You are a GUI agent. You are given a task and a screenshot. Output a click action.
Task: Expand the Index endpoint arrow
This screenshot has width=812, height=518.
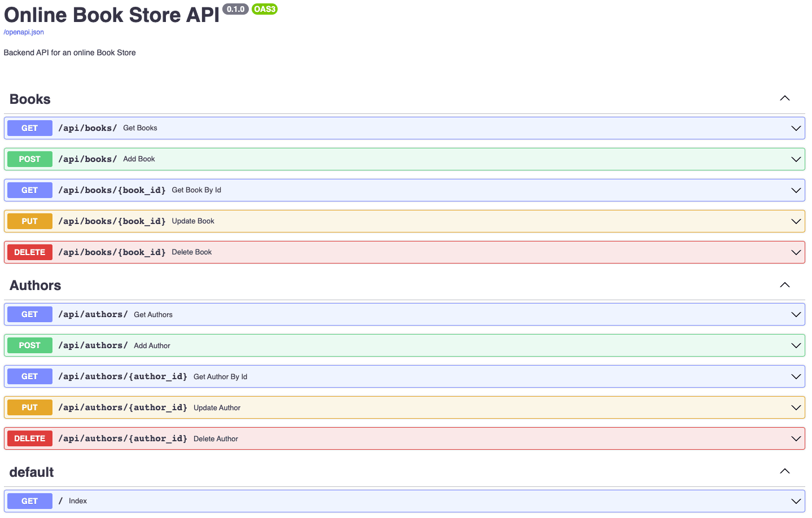796,501
